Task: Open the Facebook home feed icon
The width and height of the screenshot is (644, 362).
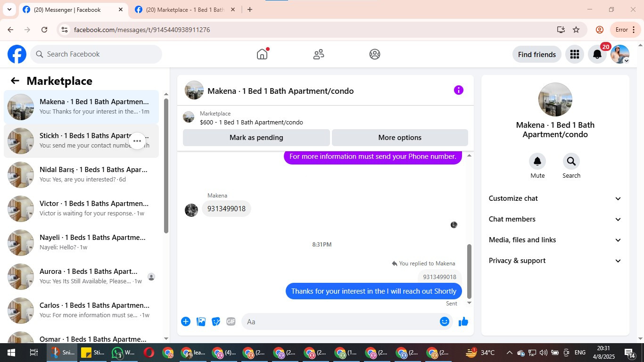Action: click(x=262, y=54)
